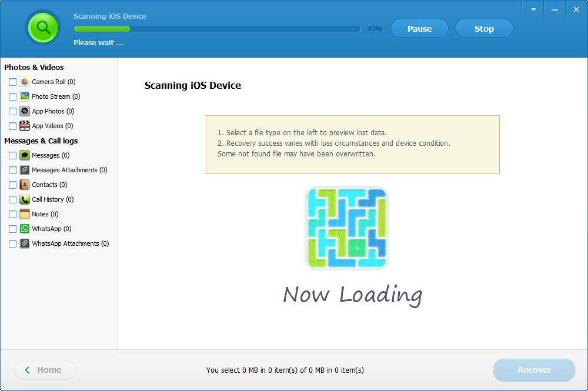Select the Call History phone icon
The height and width of the screenshot is (391, 588).
(24, 199)
